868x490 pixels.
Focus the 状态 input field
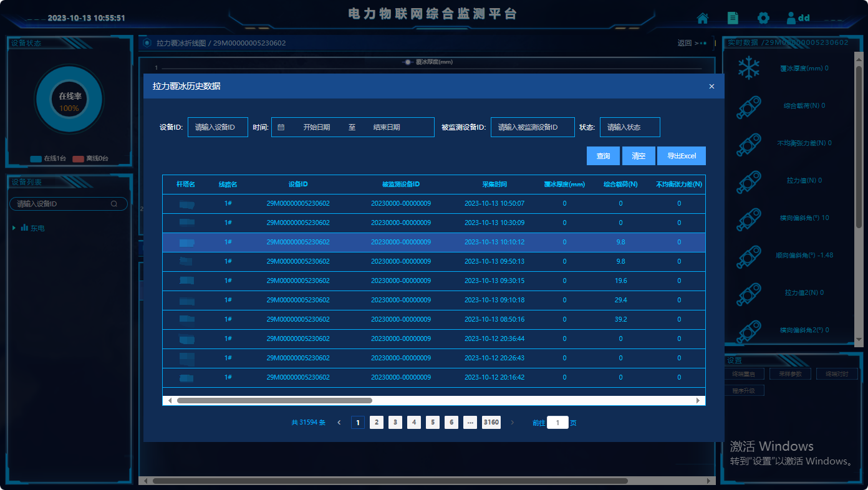tap(630, 127)
